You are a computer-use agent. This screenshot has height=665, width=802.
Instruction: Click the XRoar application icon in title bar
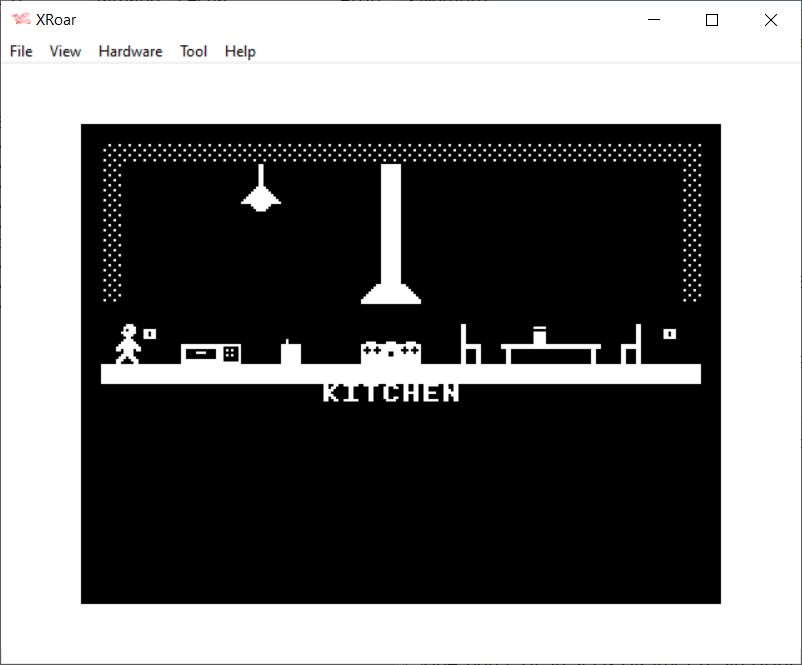coord(20,20)
